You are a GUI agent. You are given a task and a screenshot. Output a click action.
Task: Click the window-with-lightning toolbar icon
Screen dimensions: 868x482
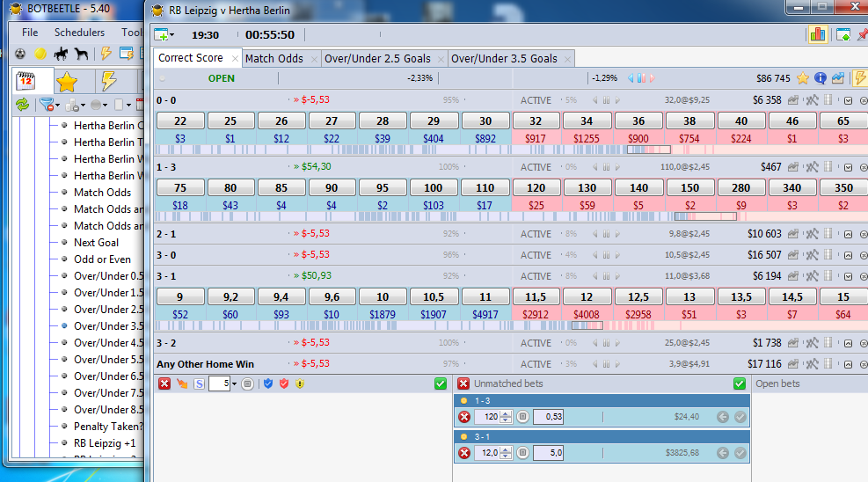(x=127, y=54)
